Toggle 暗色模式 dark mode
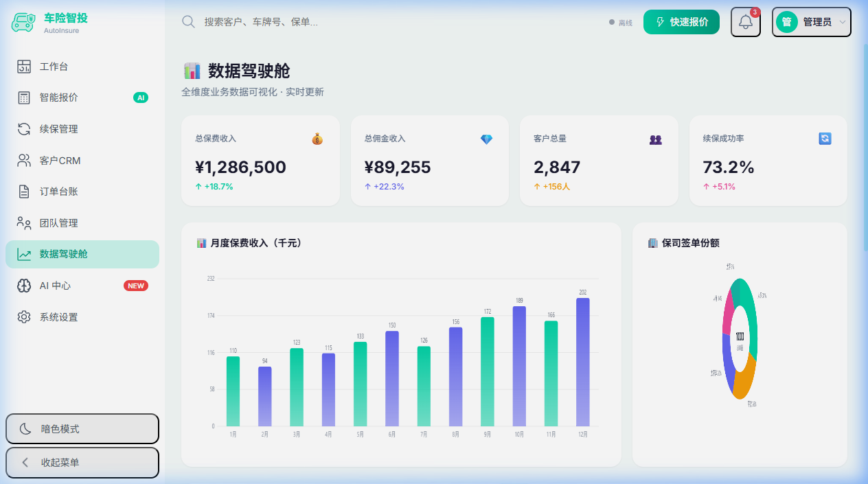 point(82,428)
